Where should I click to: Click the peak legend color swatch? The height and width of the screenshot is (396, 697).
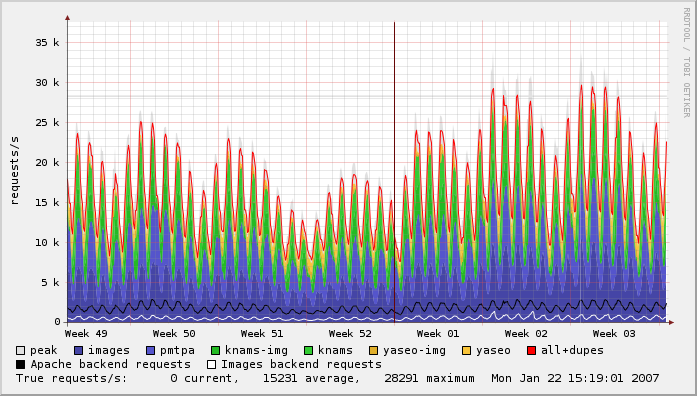pyautogui.click(x=20, y=351)
